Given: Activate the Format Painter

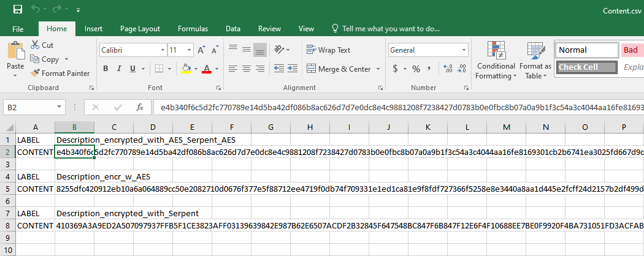Looking at the screenshot, I should [x=60, y=73].
